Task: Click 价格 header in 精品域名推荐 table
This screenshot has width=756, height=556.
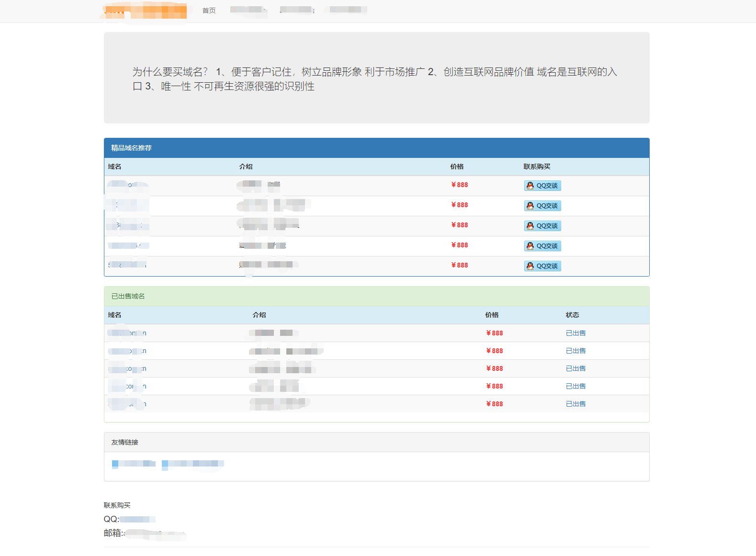Action: (x=457, y=167)
